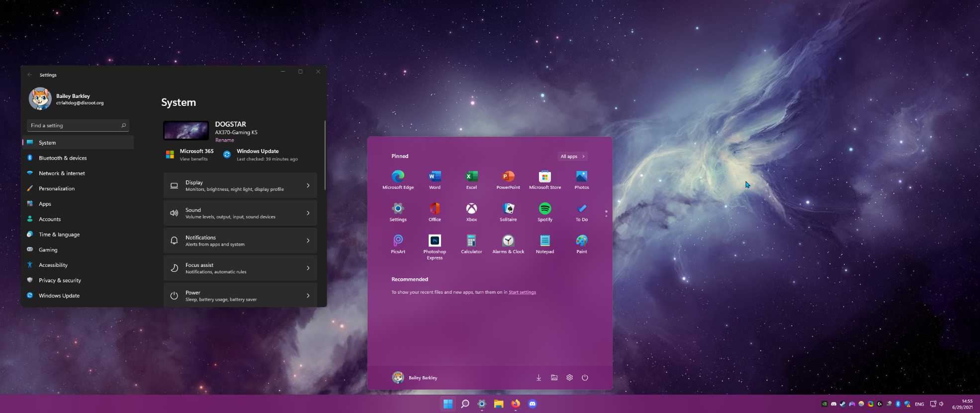Screen dimensions: 980x413
Task: Go to Windows Update in sidebar
Action: coord(59,296)
